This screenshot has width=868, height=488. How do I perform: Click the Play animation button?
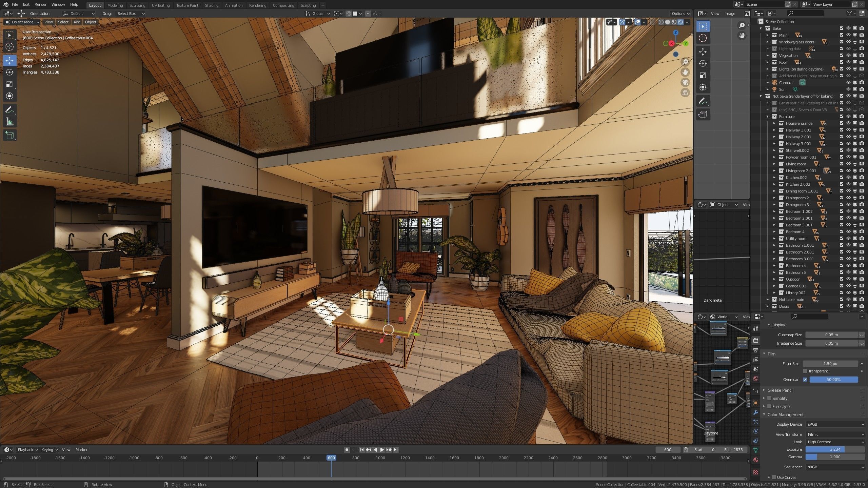(x=382, y=450)
